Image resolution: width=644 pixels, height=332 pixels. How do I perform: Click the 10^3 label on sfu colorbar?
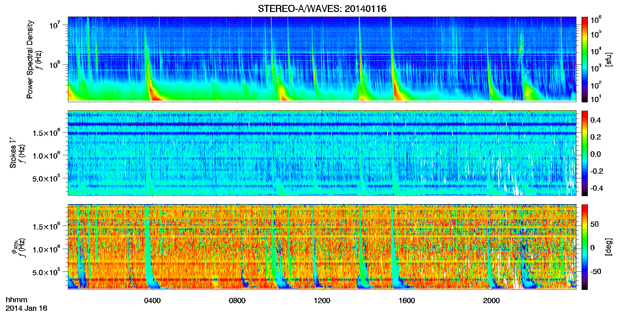pos(596,68)
